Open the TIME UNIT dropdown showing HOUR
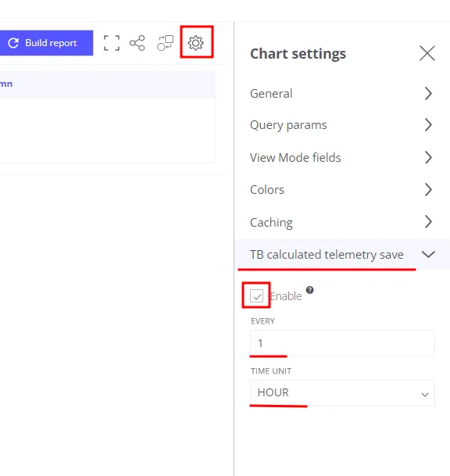Image resolution: width=450 pixels, height=476 pixels. 342,393
